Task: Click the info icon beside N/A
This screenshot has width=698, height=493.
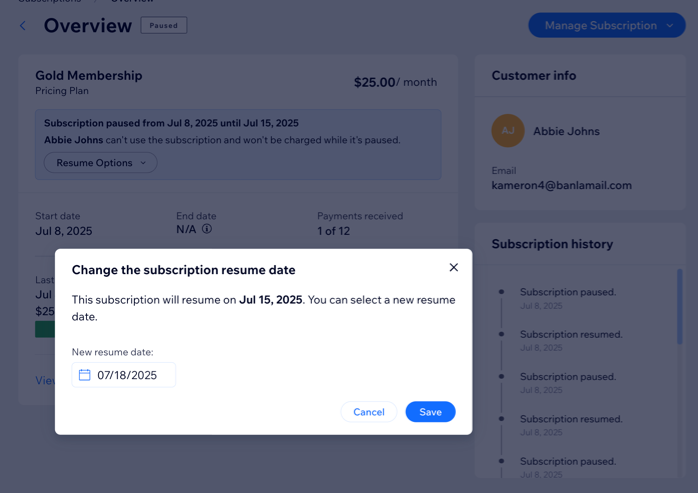Action: 207,229
